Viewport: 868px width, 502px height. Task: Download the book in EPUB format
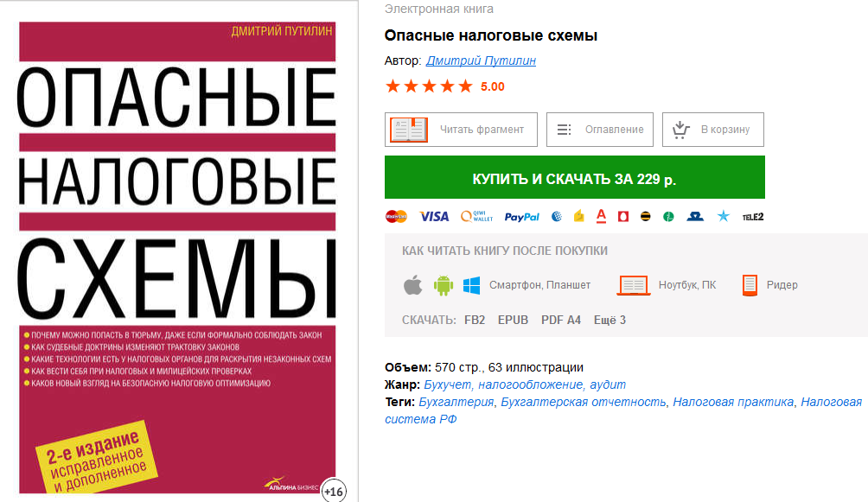[x=513, y=320]
